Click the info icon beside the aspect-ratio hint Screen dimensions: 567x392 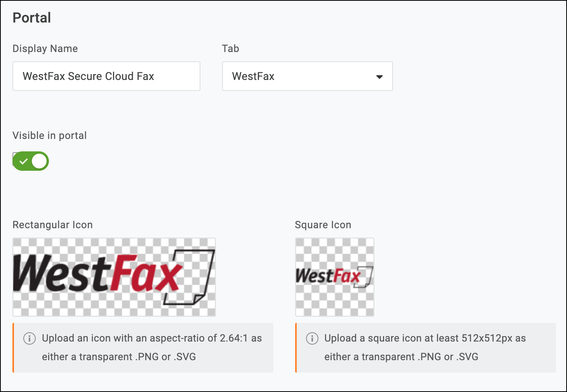[30, 338]
